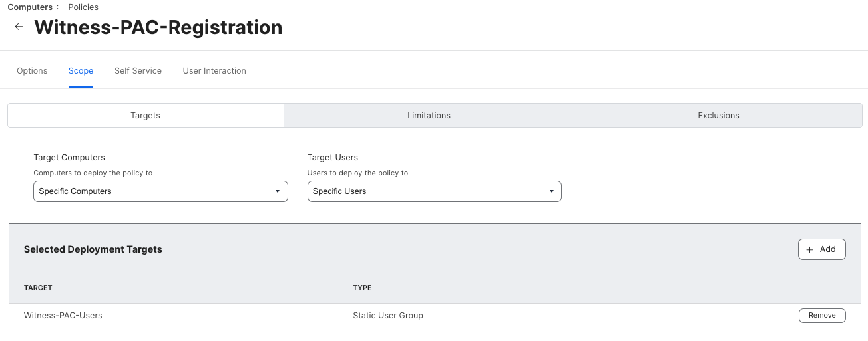Click the Policies breadcrumb link
This screenshot has height=341, width=868.
[x=83, y=7]
